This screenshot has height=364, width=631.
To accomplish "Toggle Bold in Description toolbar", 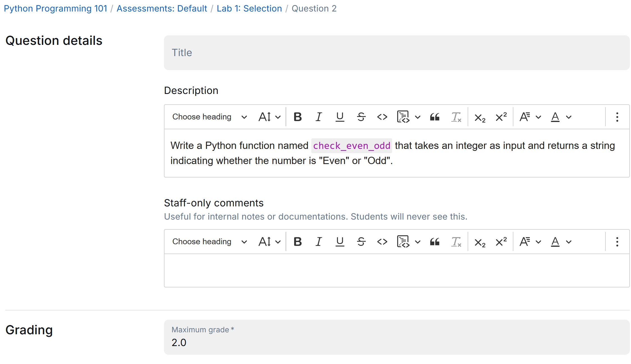I will pos(298,117).
